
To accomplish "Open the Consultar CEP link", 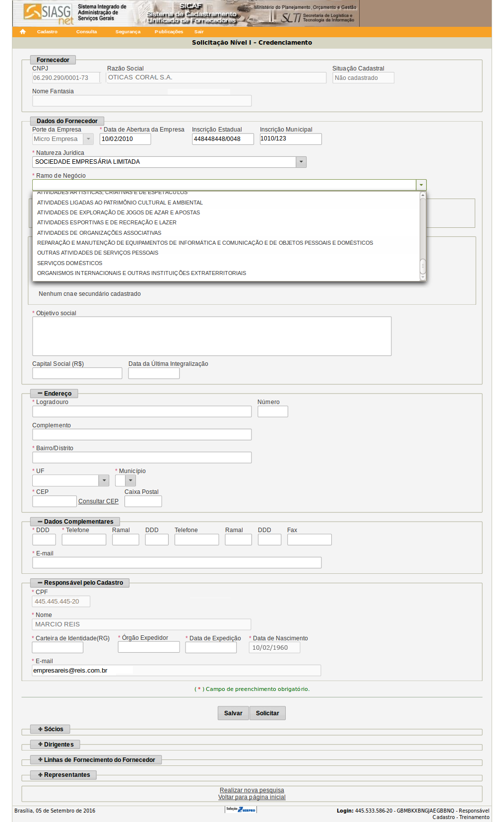I will point(98,501).
